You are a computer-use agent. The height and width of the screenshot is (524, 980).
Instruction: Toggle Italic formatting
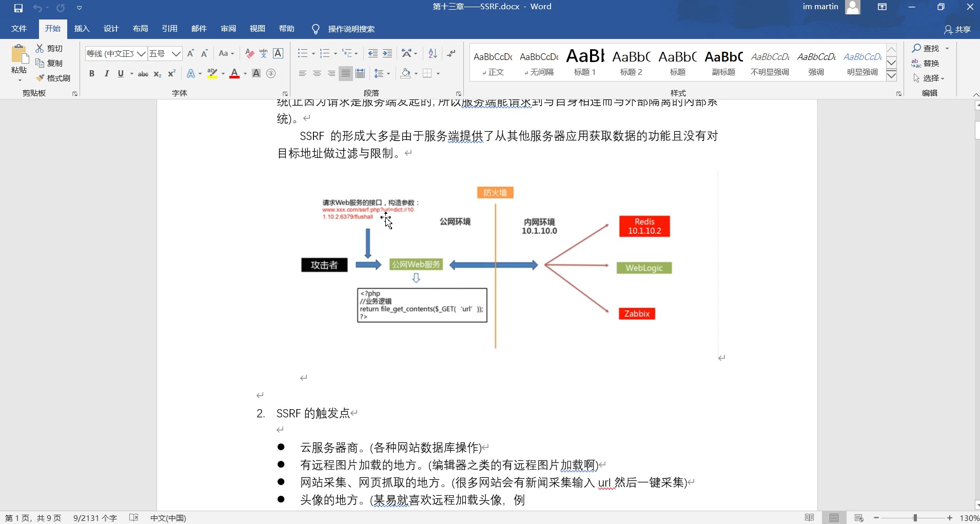click(x=106, y=74)
